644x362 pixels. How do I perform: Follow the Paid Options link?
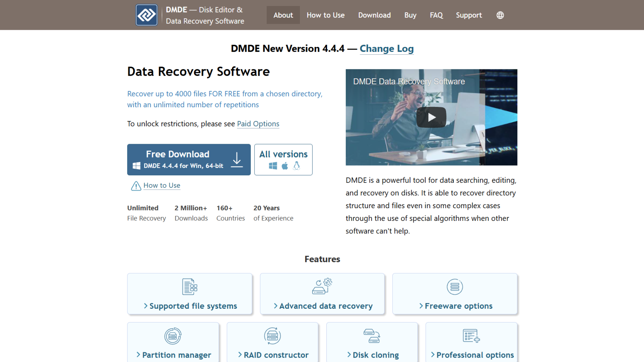coord(258,124)
